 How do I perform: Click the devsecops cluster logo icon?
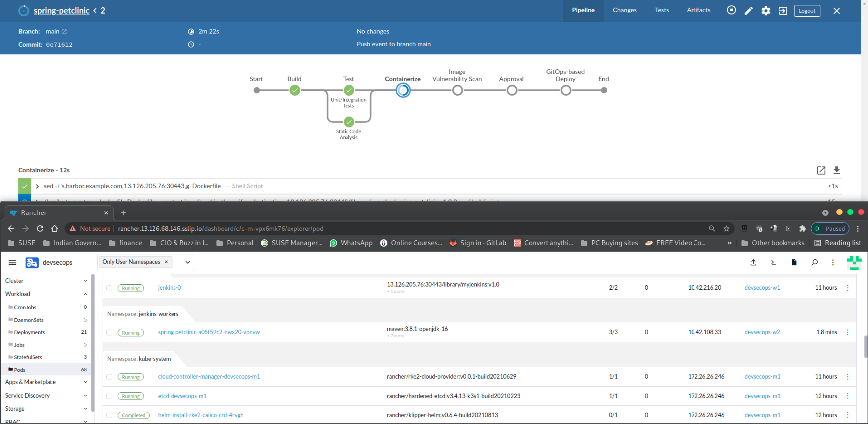tap(32, 262)
